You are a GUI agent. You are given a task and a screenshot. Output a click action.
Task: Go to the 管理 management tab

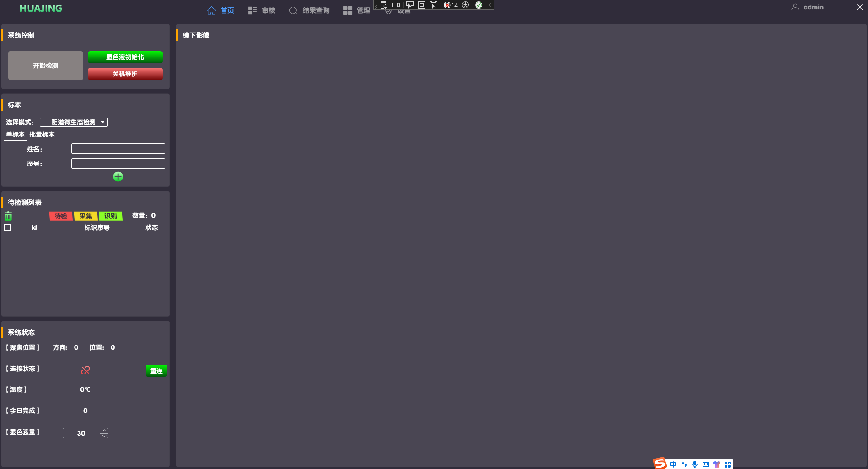point(357,10)
